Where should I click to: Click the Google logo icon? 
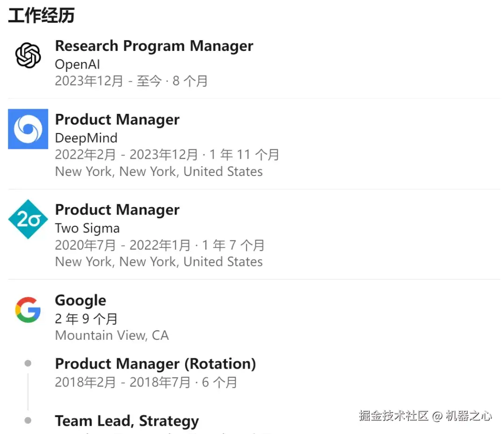click(28, 309)
